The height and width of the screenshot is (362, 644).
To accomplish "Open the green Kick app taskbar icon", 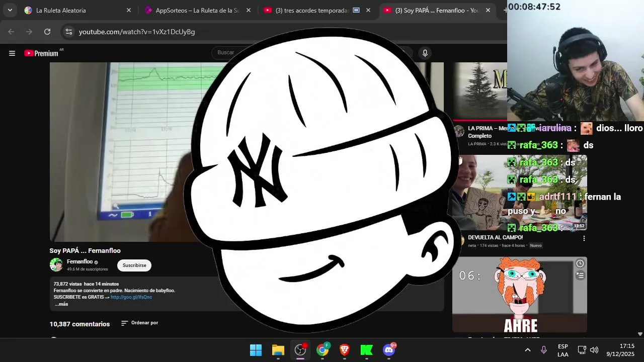I will 367,350.
